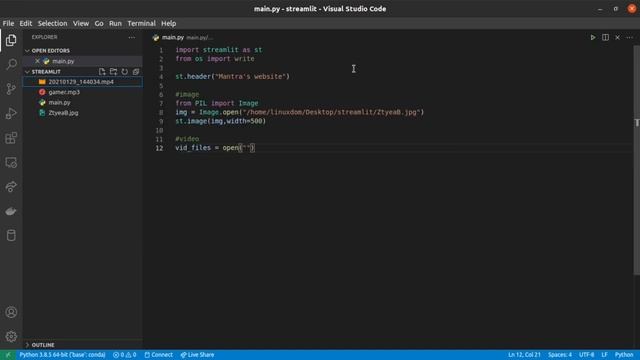Refresh the Explorer file tree
The width and height of the screenshot is (640, 360).
[124, 72]
